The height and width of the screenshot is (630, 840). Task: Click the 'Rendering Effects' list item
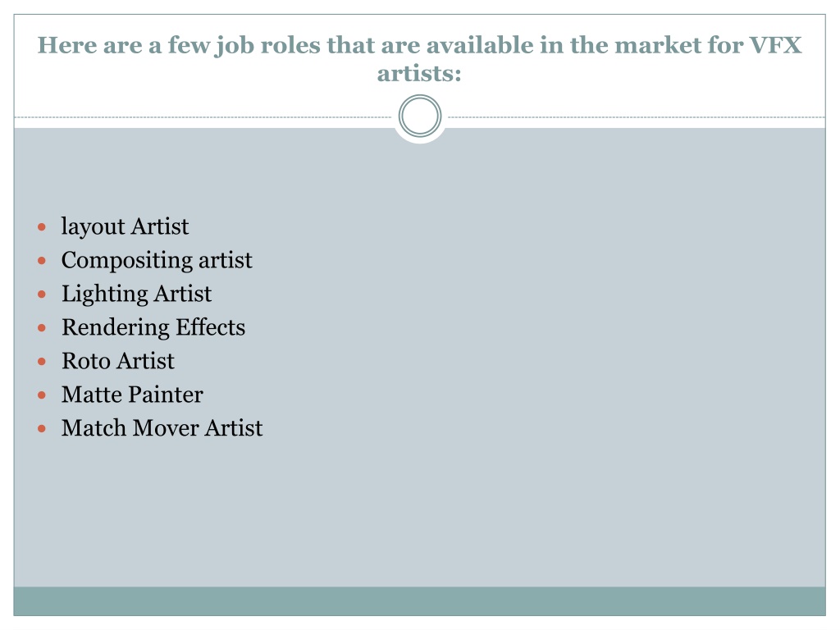(x=153, y=327)
